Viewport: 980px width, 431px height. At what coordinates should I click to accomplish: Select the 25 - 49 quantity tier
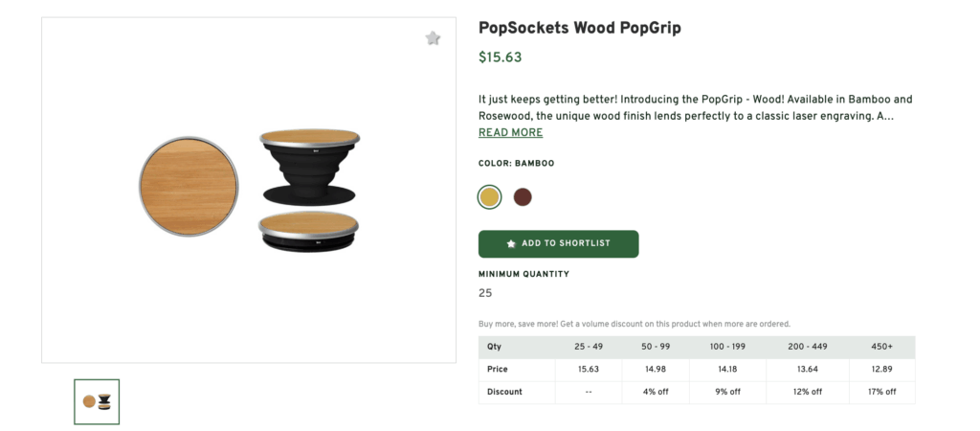coord(589,347)
